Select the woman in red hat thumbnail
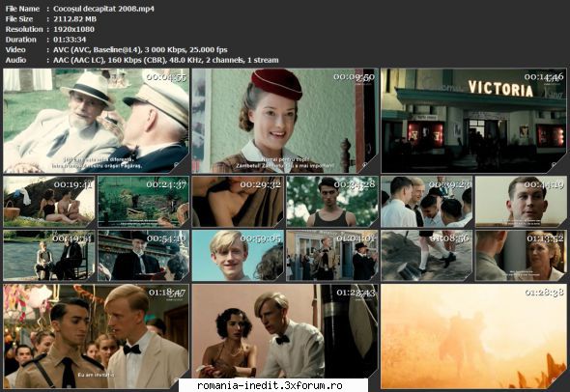The image size is (570, 392). click(x=285, y=121)
